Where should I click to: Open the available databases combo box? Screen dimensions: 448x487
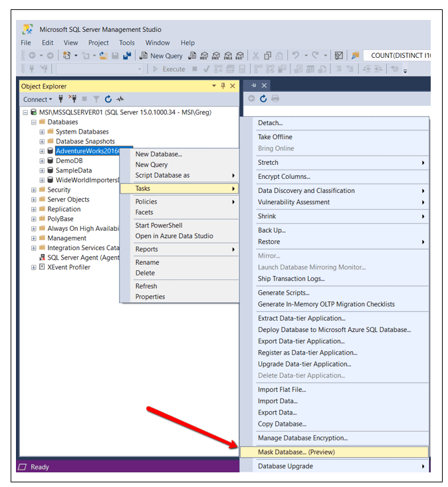[x=100, y=69]
